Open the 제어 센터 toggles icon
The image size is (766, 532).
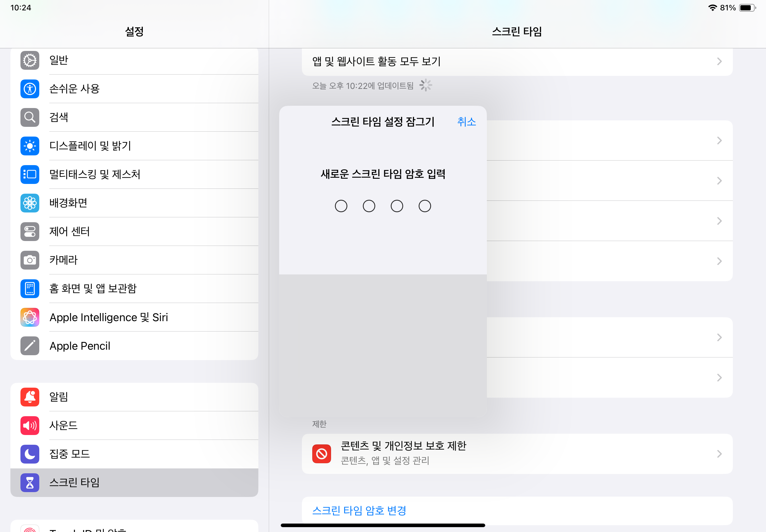(30, 232)
